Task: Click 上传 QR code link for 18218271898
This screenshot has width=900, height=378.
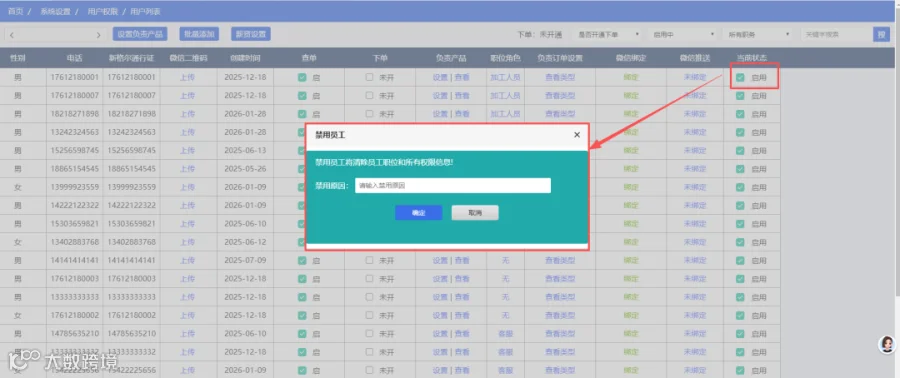Action: [188, 114]
